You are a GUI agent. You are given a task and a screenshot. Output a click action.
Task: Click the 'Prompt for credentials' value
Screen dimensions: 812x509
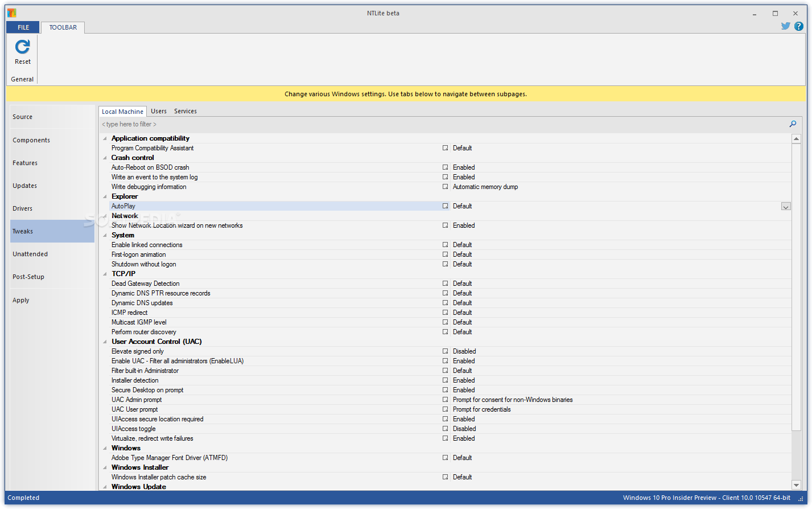tap(482, 409)
